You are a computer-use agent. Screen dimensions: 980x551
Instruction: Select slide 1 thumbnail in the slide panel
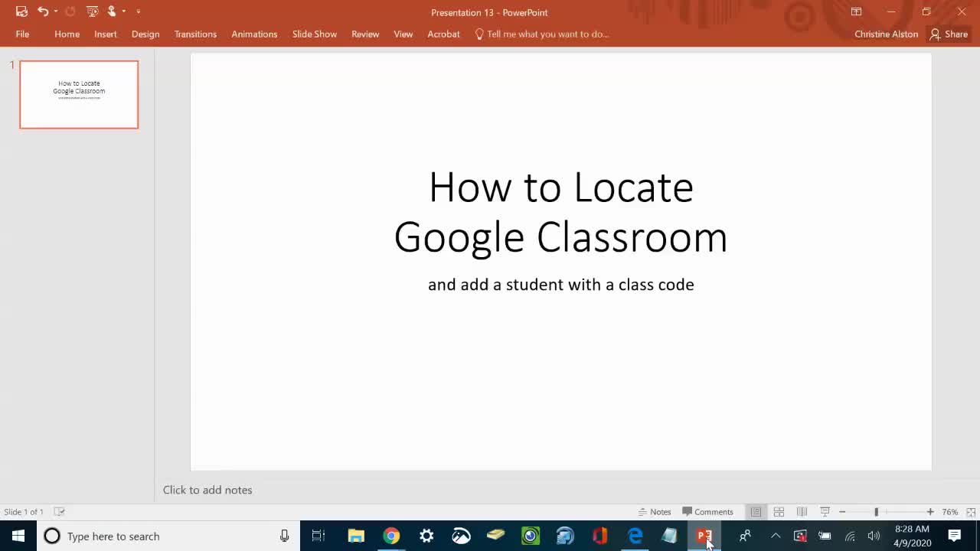pyautogui.click(x=79, y=95)
